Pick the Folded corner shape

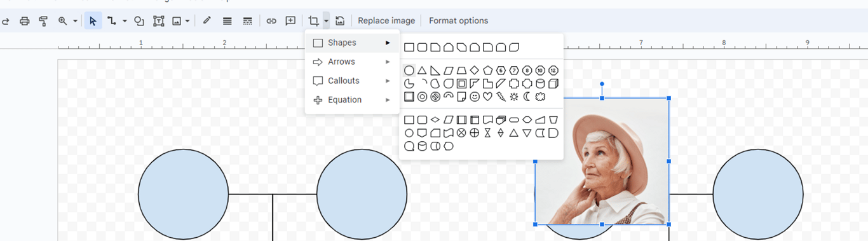pos(461,97)
